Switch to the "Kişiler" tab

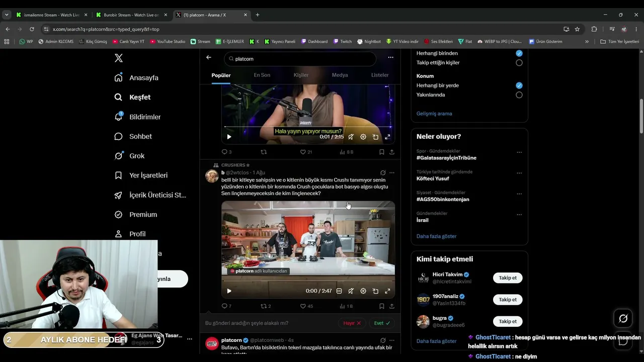click(x=301, y=75)
